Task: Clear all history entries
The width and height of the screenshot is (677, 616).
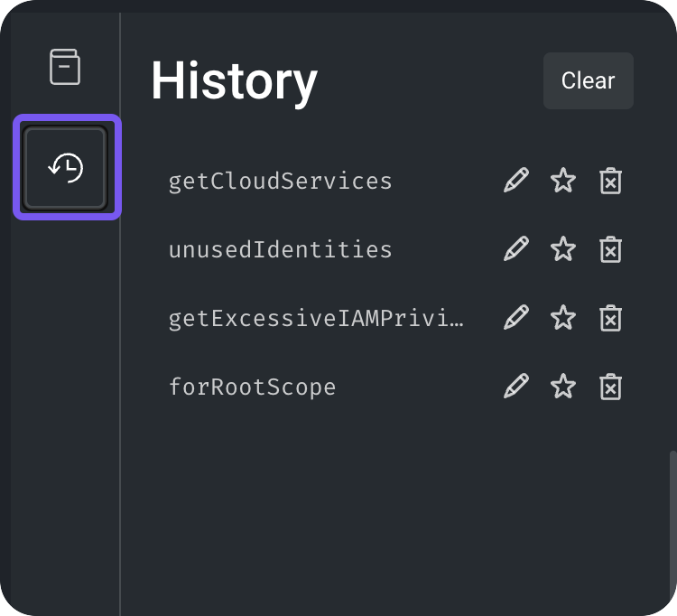Action: coord(588,80)
